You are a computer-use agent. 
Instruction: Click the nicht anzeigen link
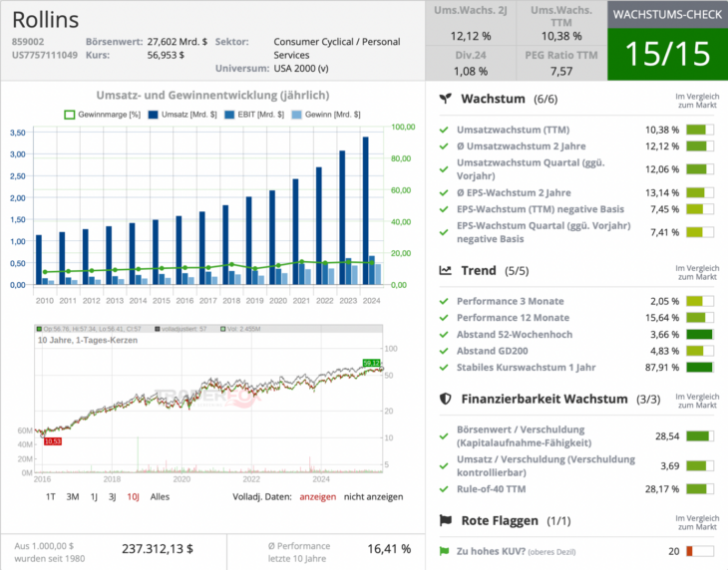pyautogui.click(x=374, y=496)
